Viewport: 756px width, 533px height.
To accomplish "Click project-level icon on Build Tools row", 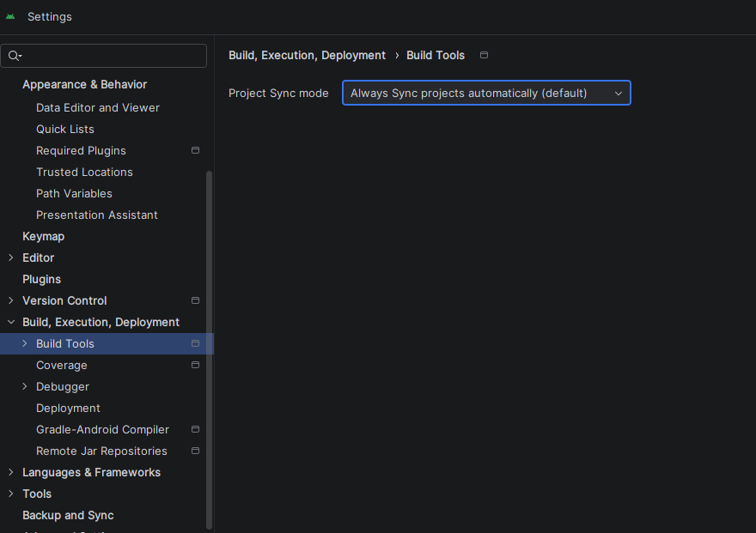I will [x=195, y=343].
